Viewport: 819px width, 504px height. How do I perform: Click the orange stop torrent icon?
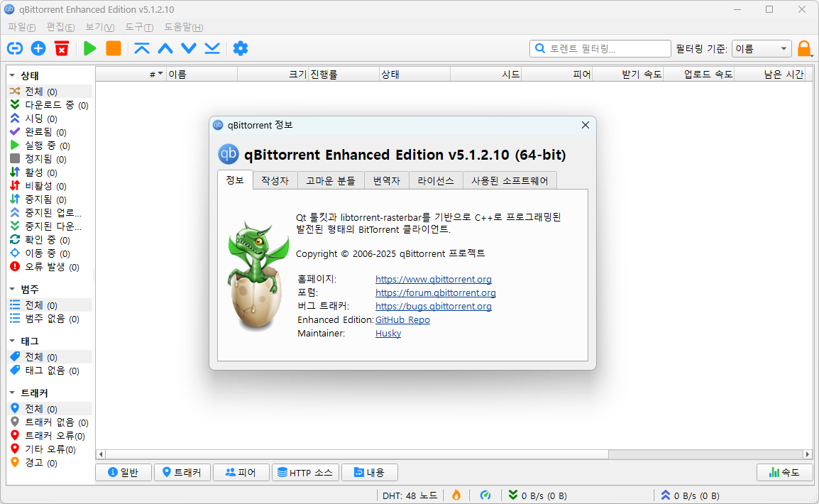pos(114,48)
